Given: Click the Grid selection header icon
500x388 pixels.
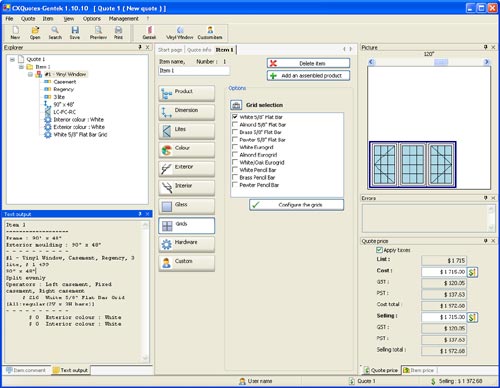Looking at the screenshot, I should click(x=236, y=105).
